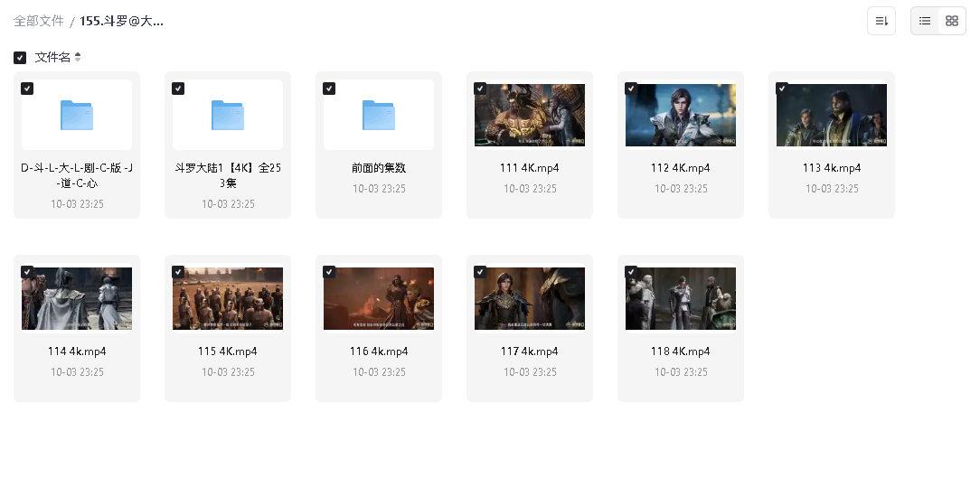
Task: Open the 116 4k.mp4 video thumbnail
Action: click(379, 299)
